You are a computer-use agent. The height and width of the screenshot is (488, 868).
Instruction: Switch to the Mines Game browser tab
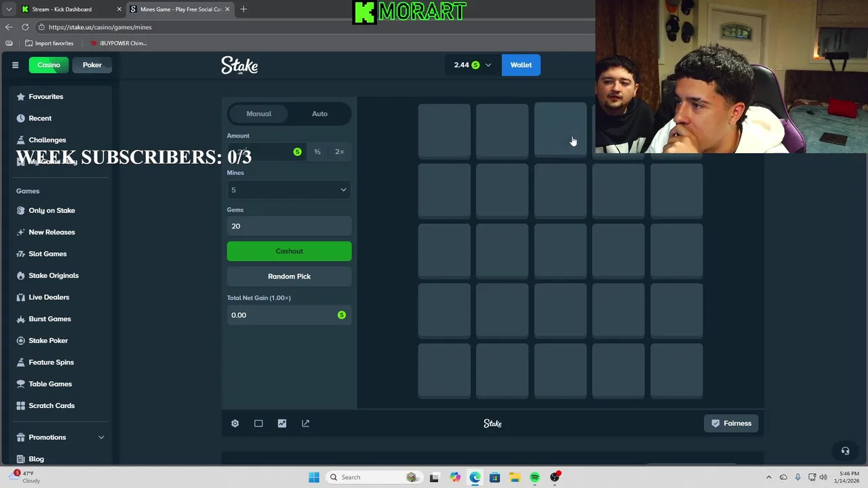[x=180, y=9]
